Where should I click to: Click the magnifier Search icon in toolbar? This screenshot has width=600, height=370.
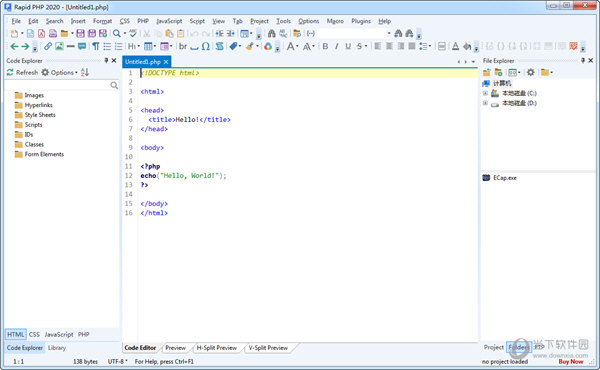click(x=117, y=34)
